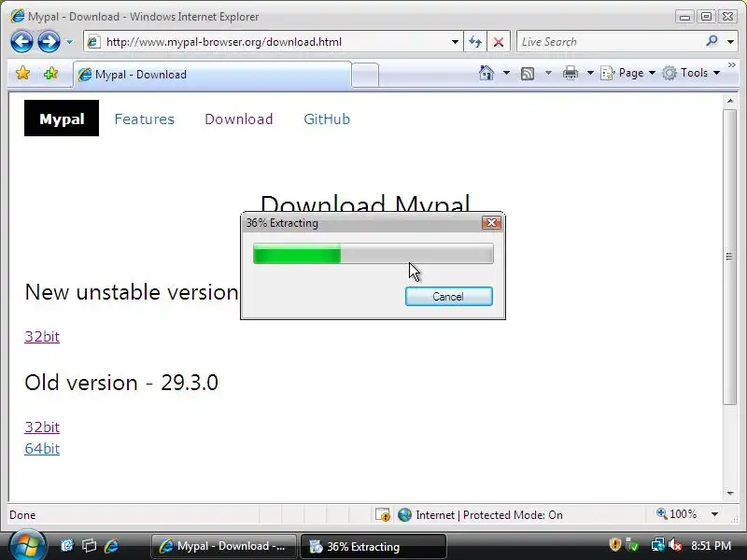Click the muted volume tray icon
This screenshot has height=560, width=747.
(675, 544)
